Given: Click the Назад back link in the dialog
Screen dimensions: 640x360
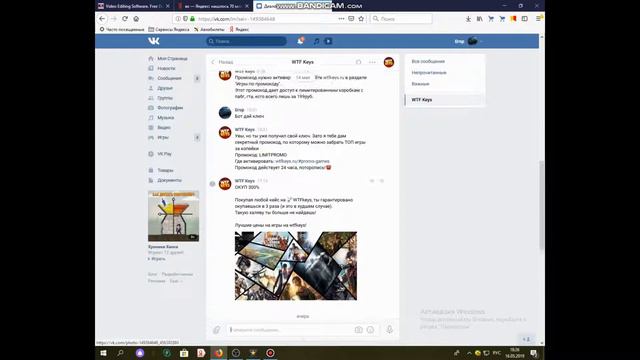Looking at the screenshot, I should point(222,62).
